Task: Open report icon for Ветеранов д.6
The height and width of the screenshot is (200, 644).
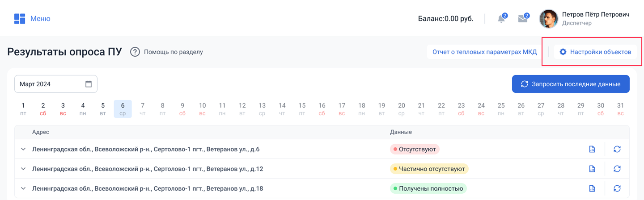Action: 592,149
